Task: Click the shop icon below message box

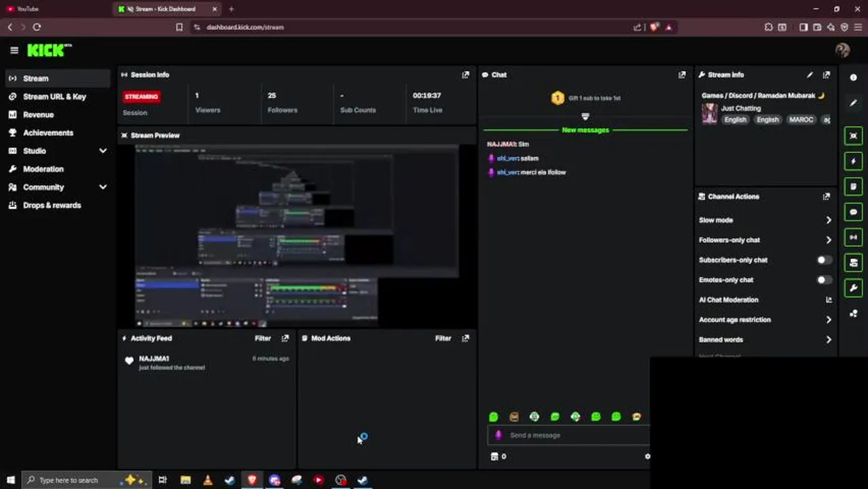Action: tap(494, 456)
